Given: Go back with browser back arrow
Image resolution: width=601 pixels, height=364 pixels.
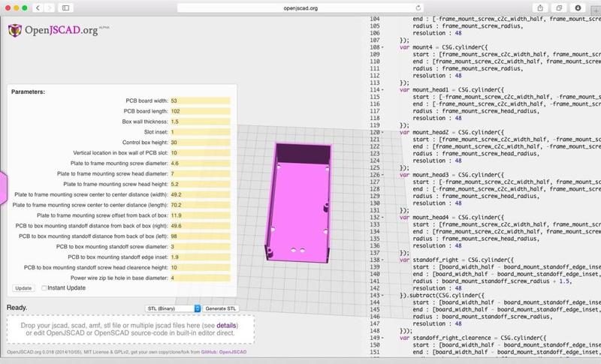Looking at the screenshot, I should (x=37, y=8).
